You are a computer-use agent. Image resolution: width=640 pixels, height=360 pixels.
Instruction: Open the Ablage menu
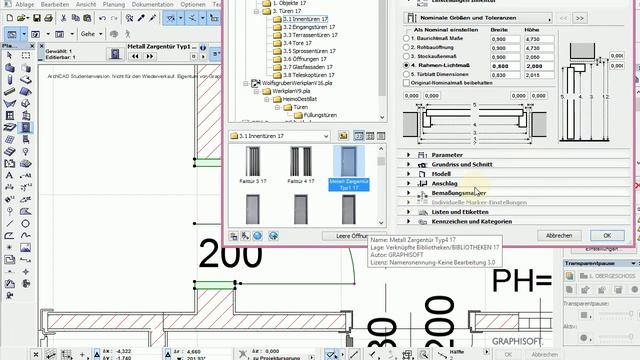25,4
